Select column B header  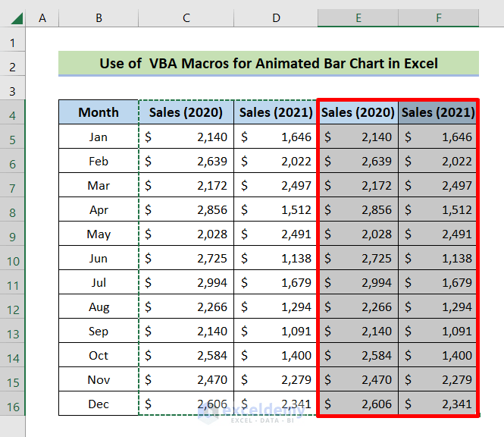99,18
